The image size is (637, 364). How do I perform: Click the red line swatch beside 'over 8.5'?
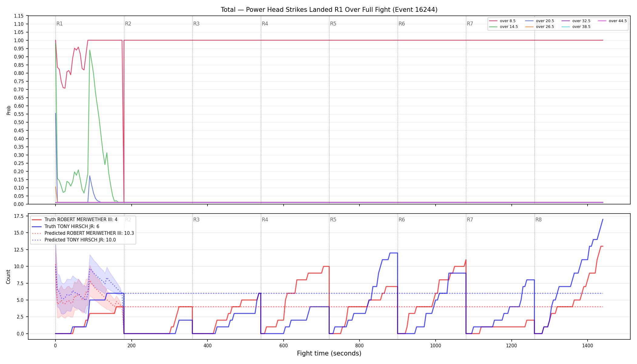493,21
